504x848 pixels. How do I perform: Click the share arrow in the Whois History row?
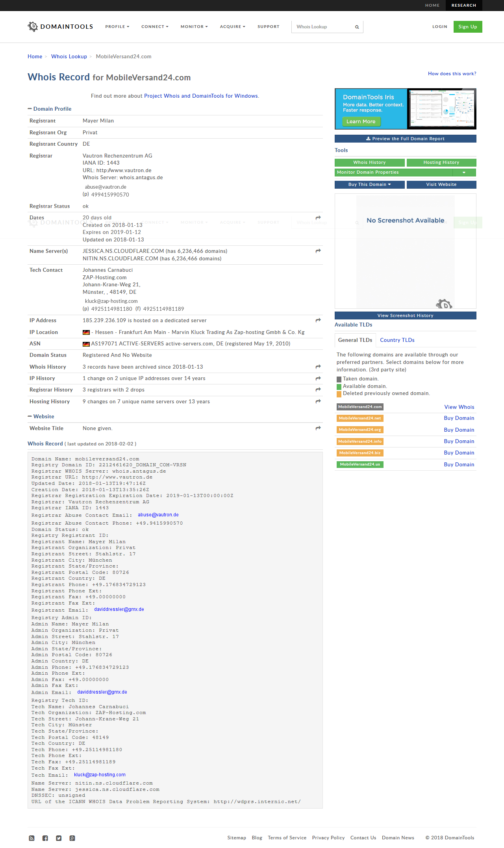click(318, 367)
